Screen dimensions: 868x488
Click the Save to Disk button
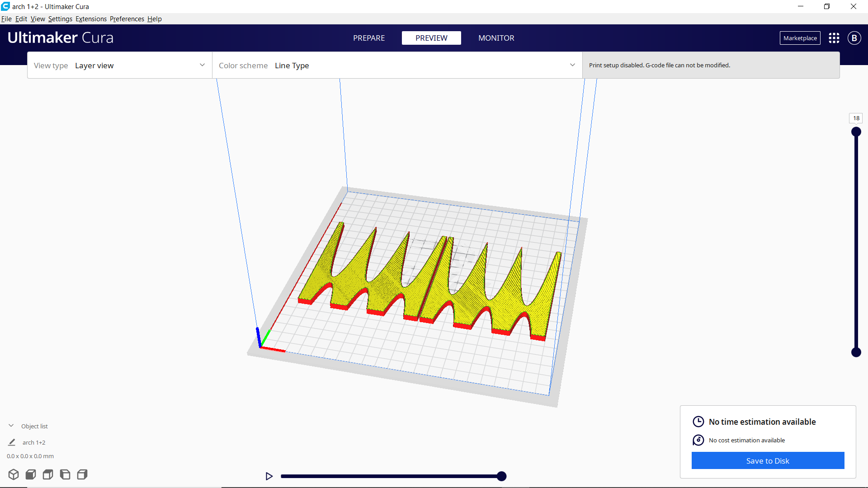[768, 461]
